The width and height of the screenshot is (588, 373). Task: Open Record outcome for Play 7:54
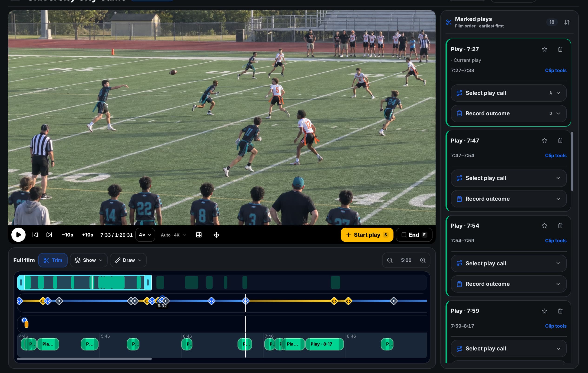[509, 284]
